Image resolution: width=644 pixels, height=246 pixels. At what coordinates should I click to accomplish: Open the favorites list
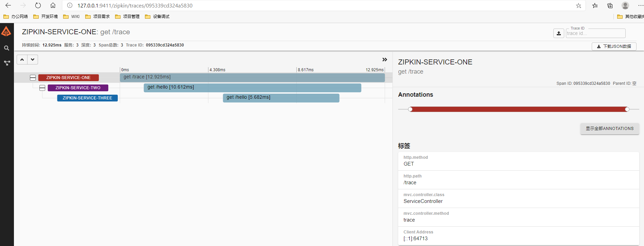click(595, 5)
